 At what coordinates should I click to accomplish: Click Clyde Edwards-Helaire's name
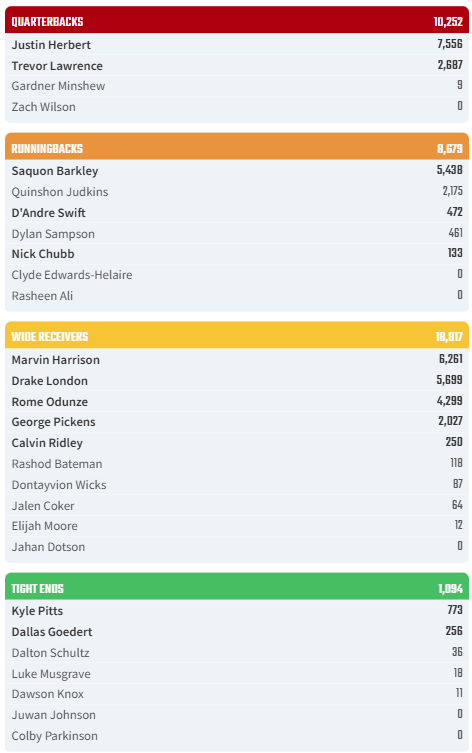72,275
